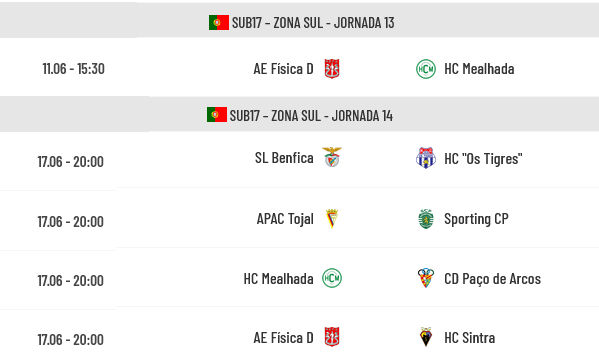The width and height of the screenshot is (599, 362).
Task: Click AE Física D crest in Jornada 14
Action: [x=332, y=337]
